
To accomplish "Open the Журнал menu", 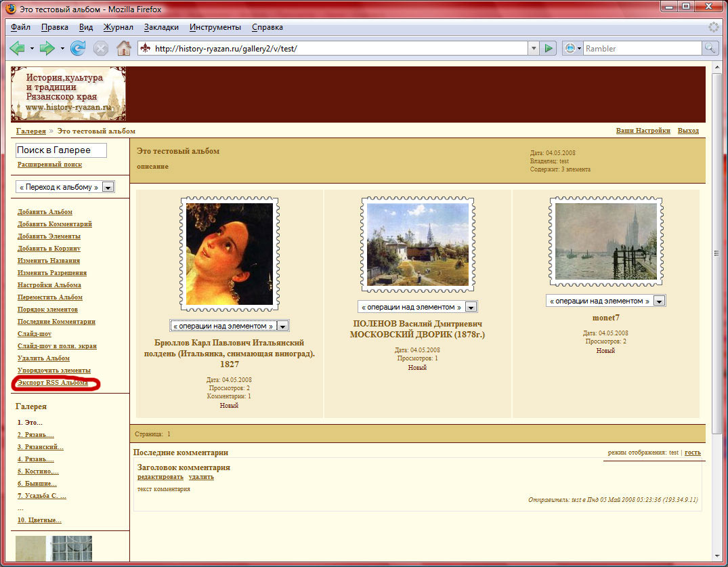I will (118, 27).
